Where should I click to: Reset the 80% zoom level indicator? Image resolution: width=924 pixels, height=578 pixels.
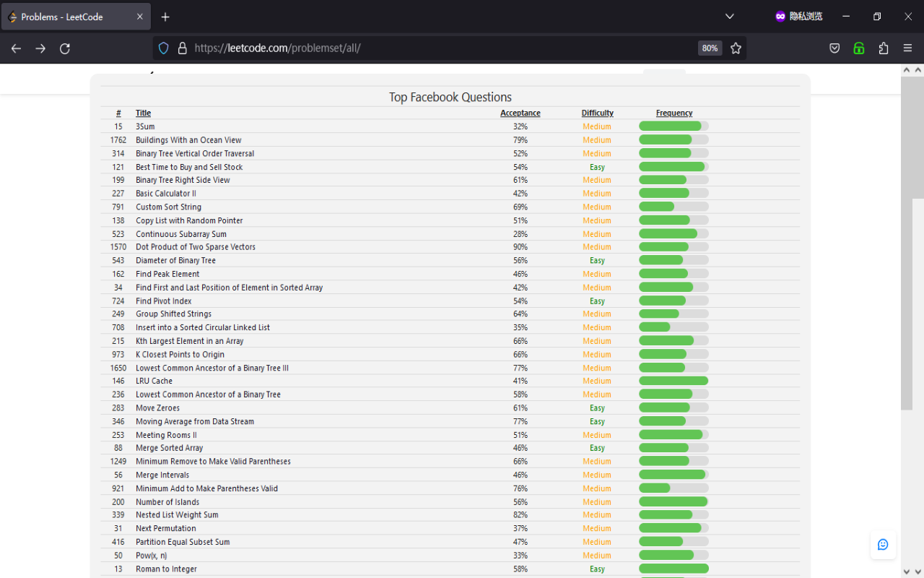tap(710, 48)
